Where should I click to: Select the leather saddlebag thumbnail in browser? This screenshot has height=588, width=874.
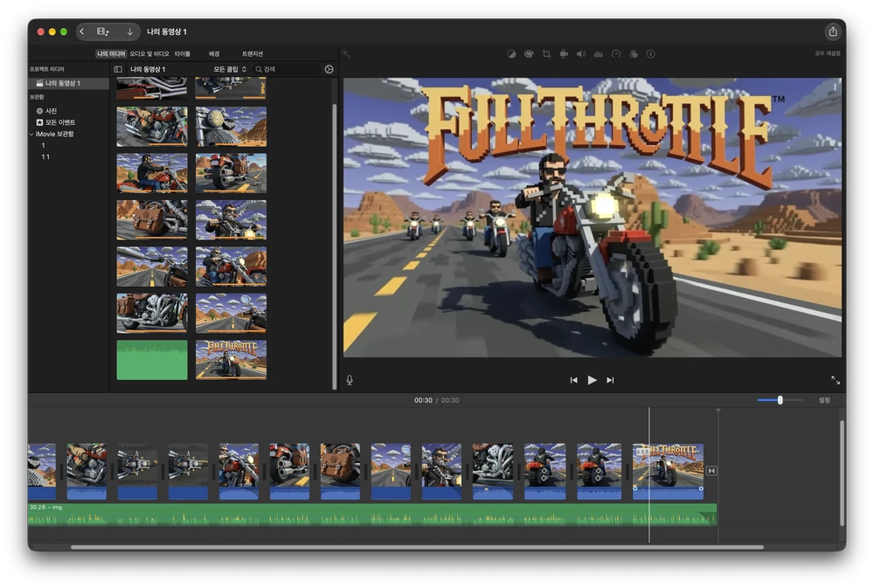pos(151,219)
